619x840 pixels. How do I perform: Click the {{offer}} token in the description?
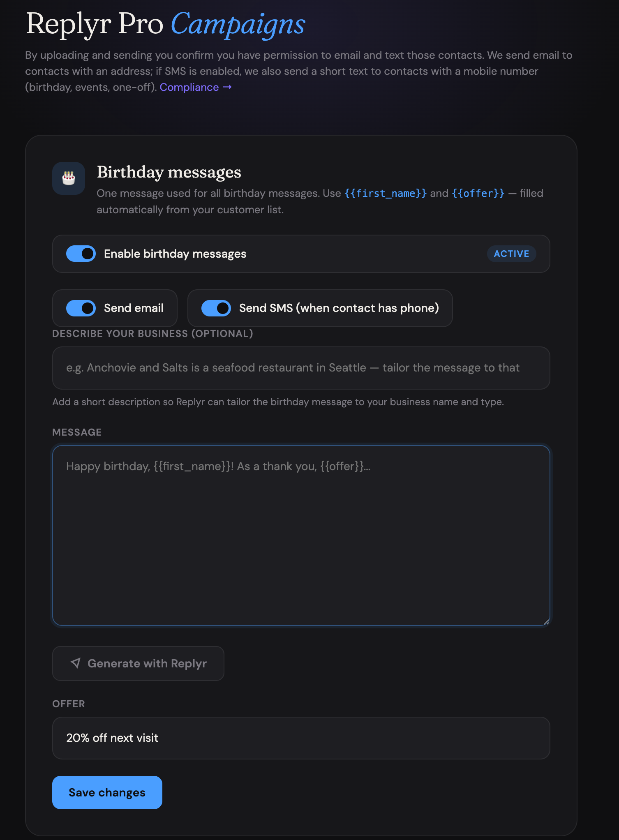(x=478, y=193)
